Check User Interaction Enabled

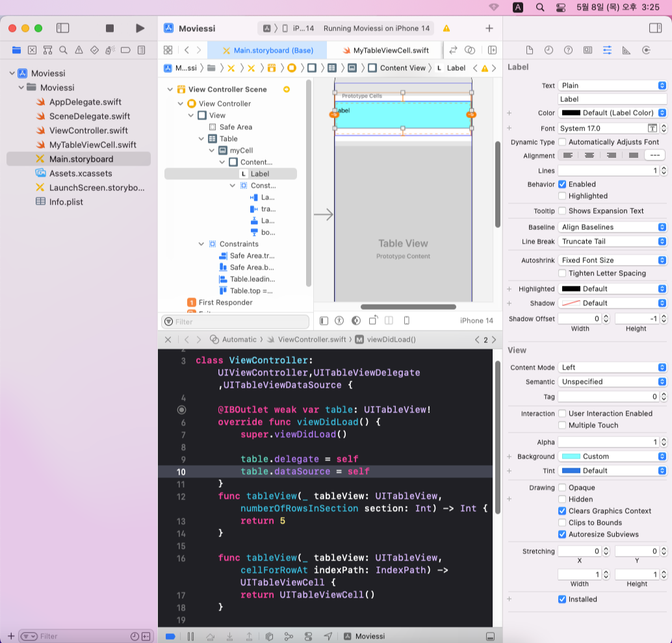click(x=562, y=413)
